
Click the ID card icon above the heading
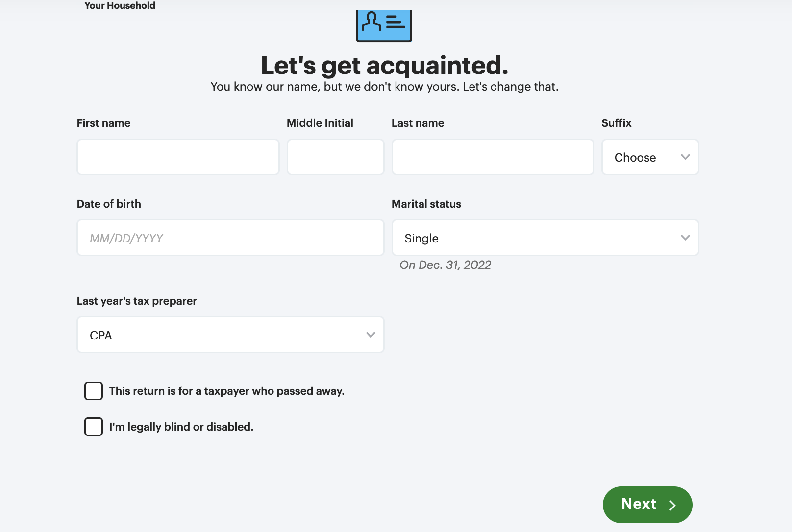coord(384,25)
